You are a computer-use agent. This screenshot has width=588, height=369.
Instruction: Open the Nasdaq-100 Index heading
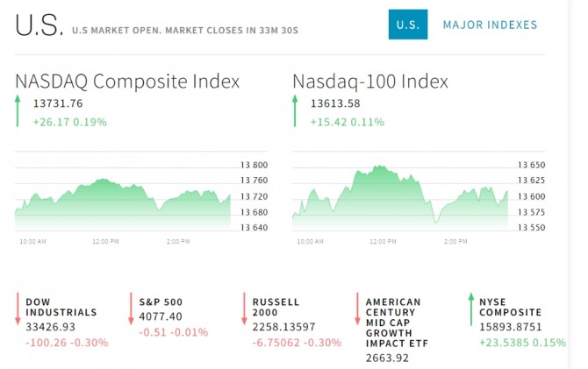point(370,81)
